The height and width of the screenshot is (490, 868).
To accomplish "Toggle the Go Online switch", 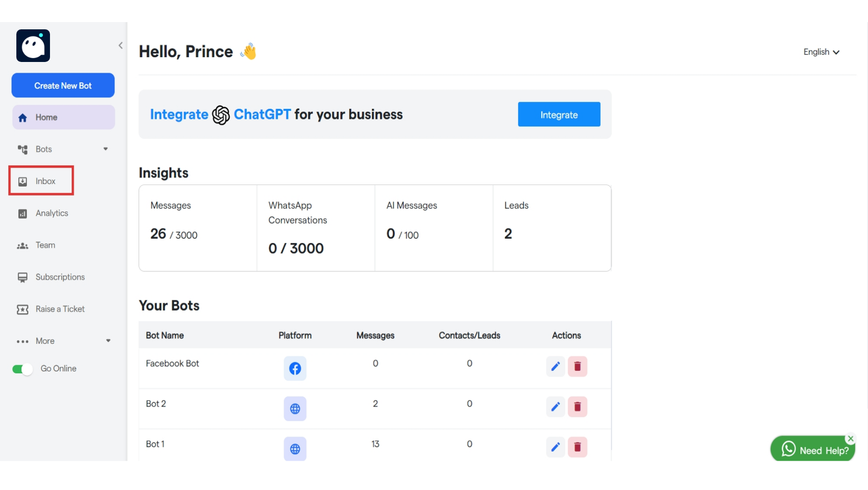I will coord(22,369).
